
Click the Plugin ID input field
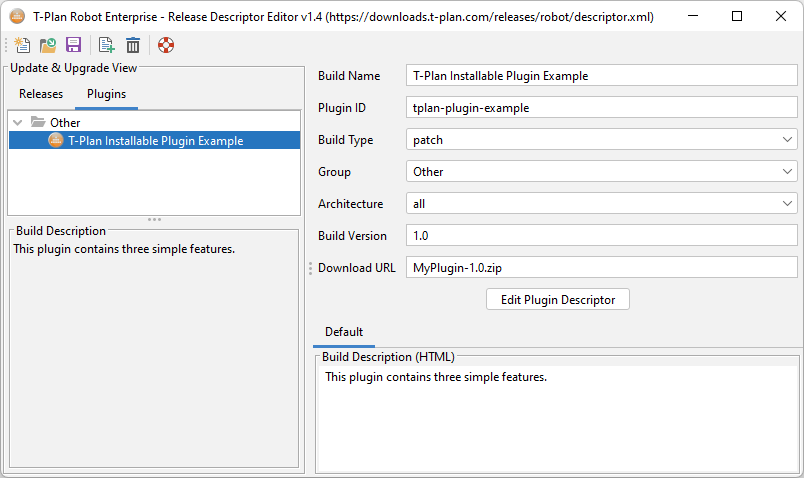point(602,108)
